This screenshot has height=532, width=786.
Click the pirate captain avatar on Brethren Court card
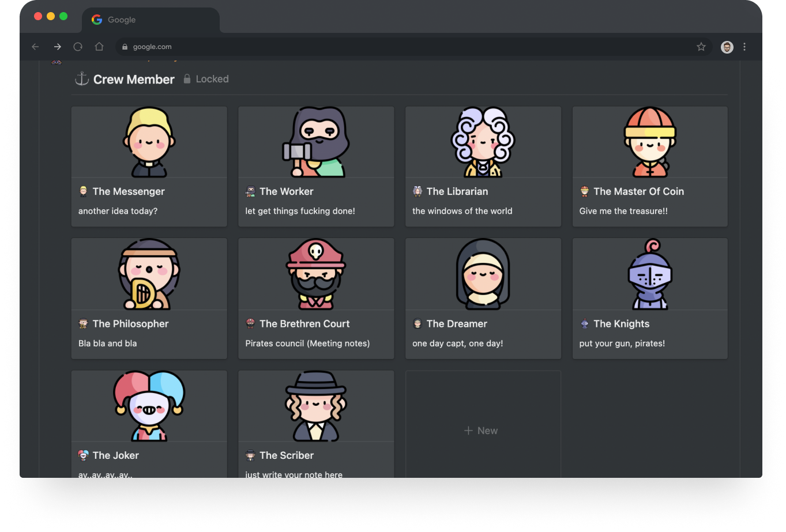coord(316,274)
